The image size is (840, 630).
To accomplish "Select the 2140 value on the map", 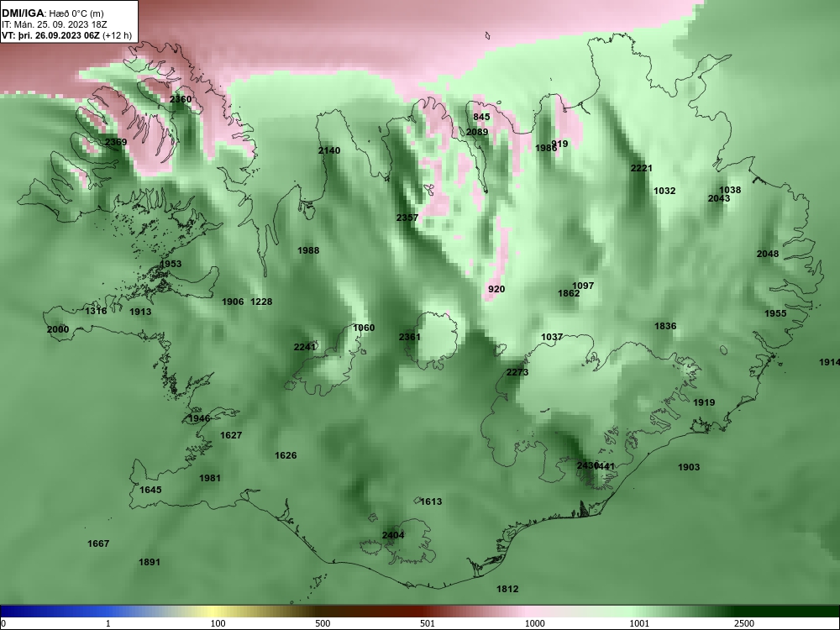I will pos(329,150).
